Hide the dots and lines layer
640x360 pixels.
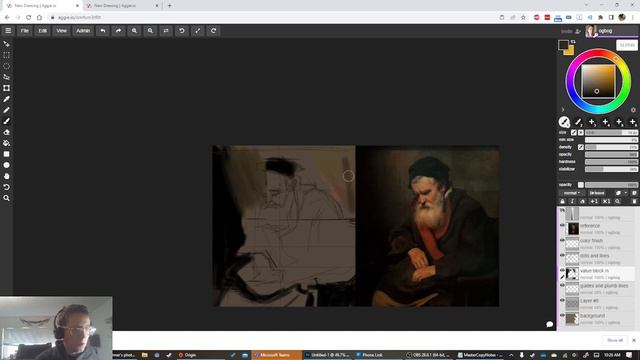pos(562,256)
